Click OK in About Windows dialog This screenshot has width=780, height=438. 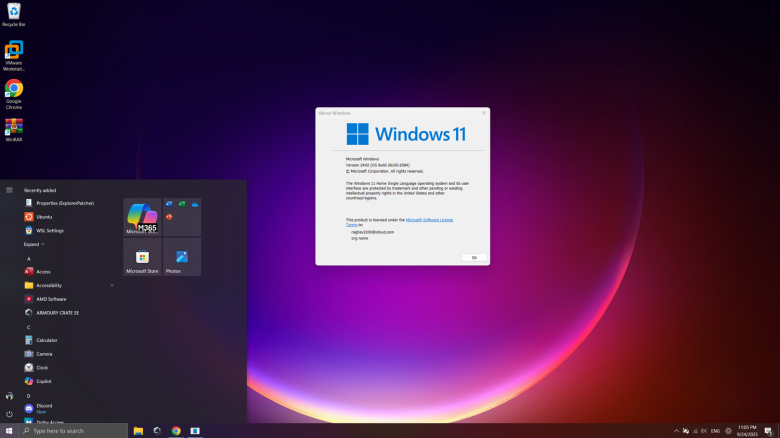[473, 257]
